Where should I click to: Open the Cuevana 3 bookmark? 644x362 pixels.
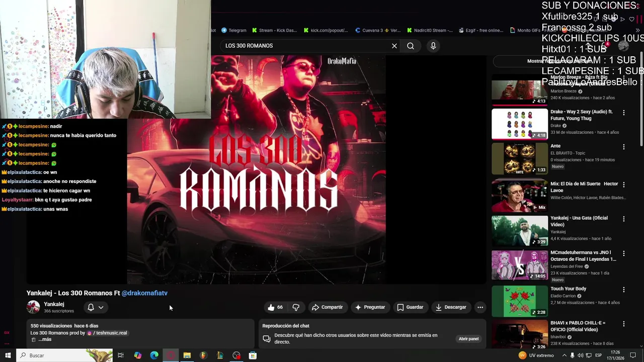pos(378,30)
